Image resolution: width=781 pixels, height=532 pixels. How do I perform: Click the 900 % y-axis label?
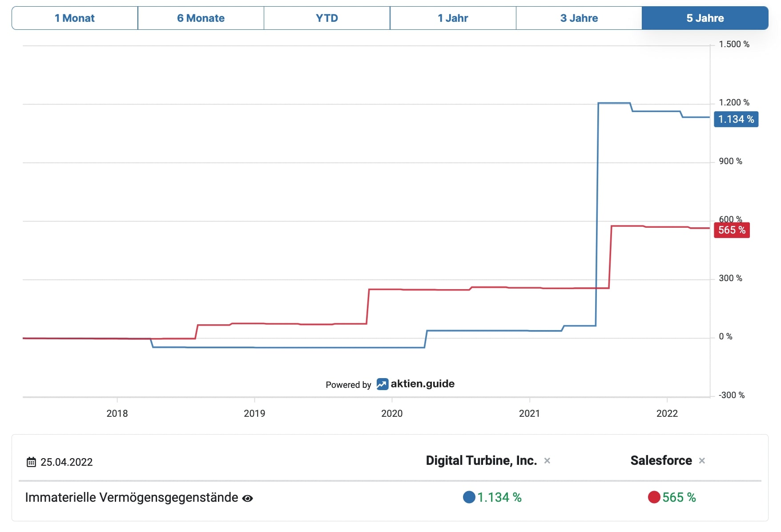pos(730,161)
